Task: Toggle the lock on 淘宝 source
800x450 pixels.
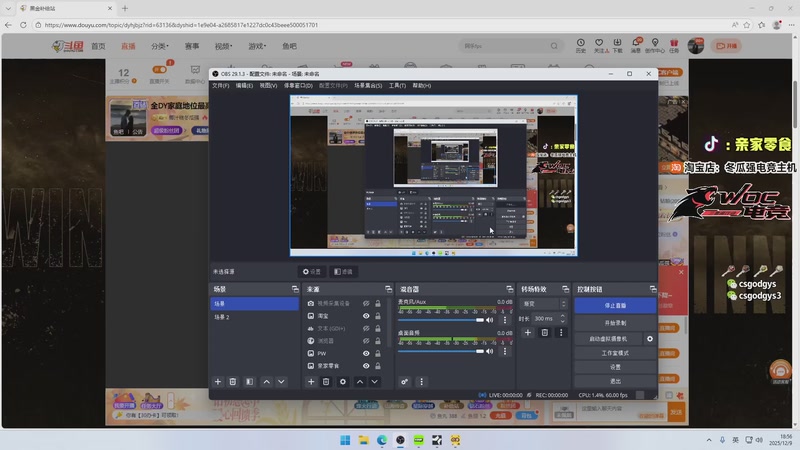Action: [378, 316]
